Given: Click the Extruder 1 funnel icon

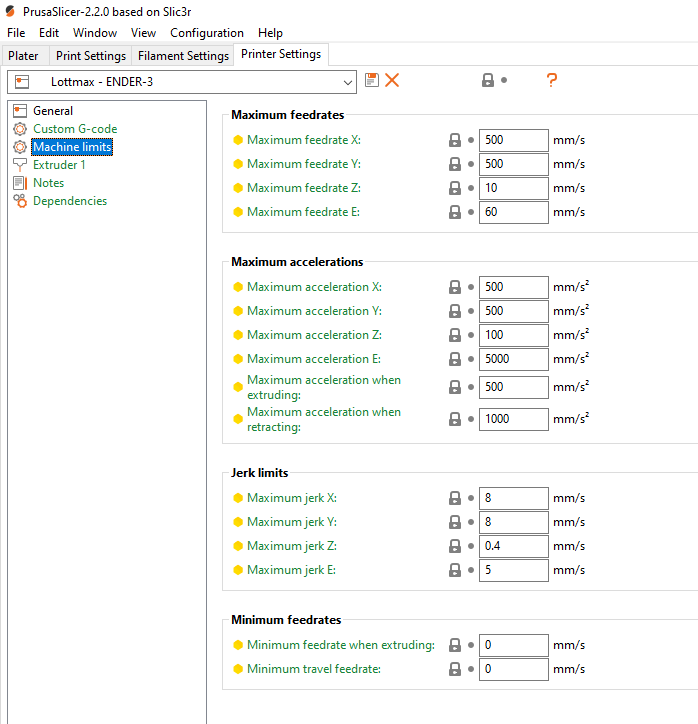Looking at the screenshot, I should point(20,165).
